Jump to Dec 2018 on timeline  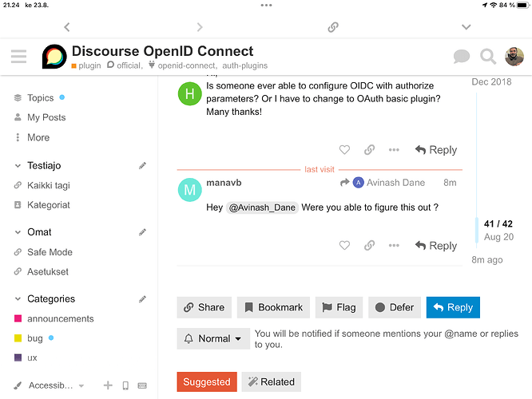click(x=491, y=81)
